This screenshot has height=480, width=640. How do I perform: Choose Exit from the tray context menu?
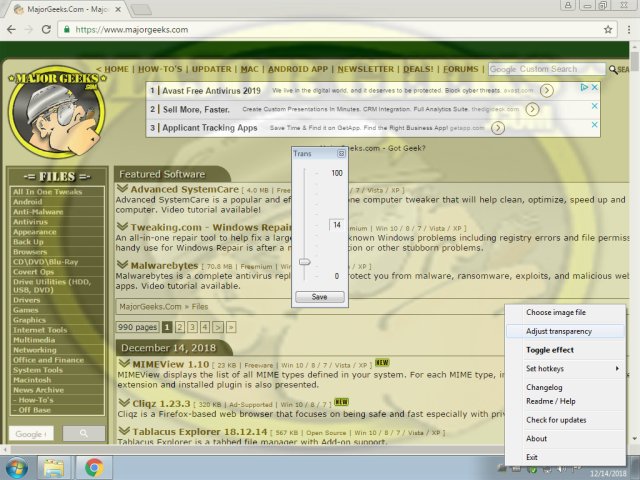pyautogui.click(x=565, y=458)
